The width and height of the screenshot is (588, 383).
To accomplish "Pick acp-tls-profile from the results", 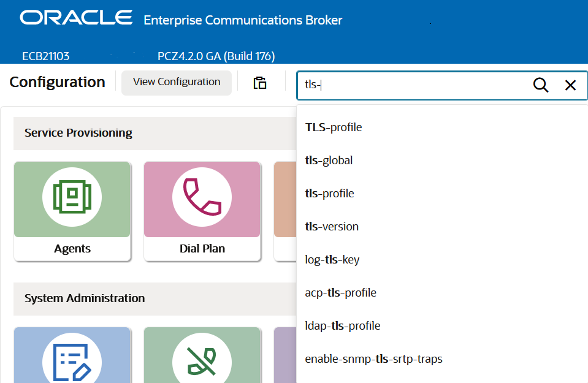I will tap(339, 292).
